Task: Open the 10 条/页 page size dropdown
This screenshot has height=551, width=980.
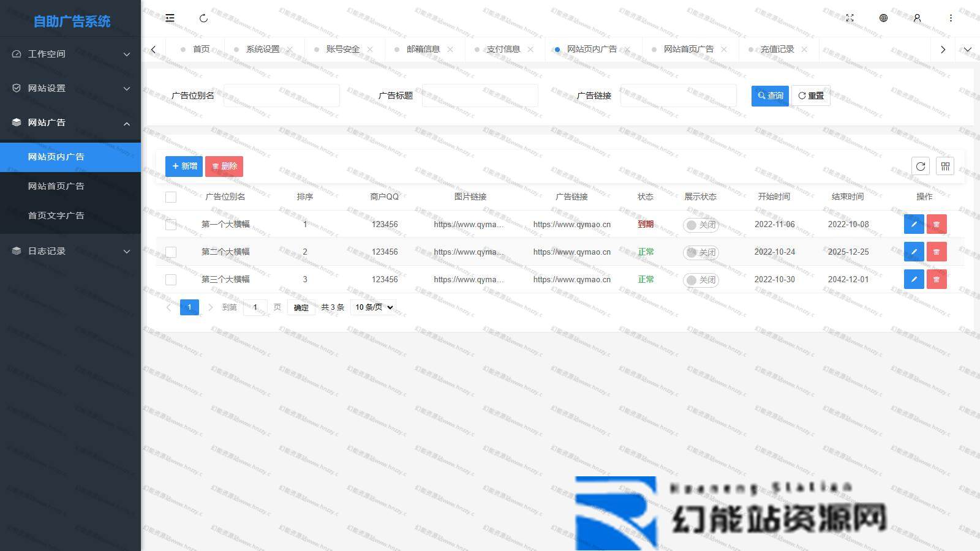Action: (374, 307)
